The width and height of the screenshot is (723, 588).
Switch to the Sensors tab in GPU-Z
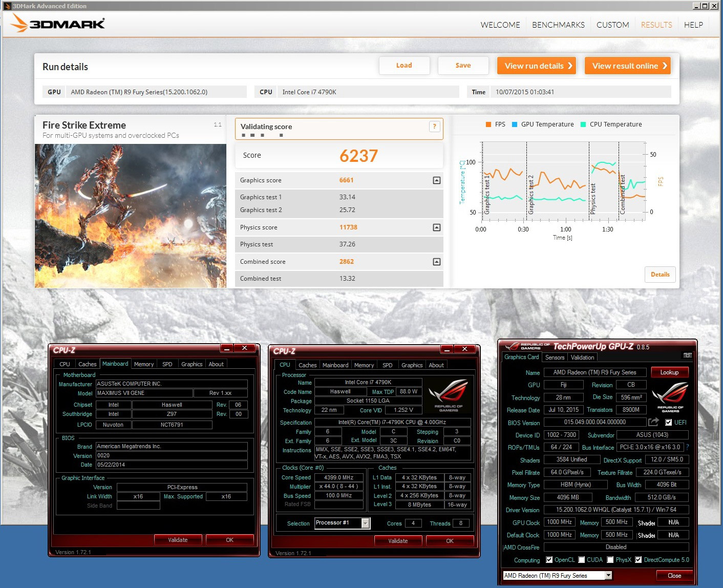(x=555, y=358)
